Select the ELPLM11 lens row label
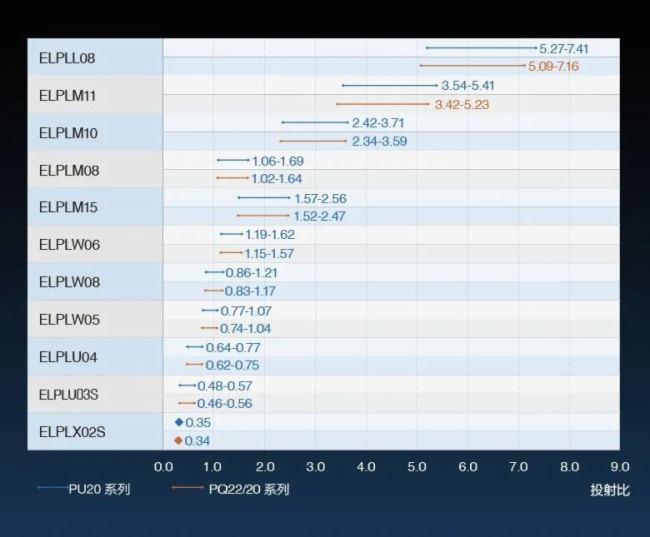 [69, 96]
